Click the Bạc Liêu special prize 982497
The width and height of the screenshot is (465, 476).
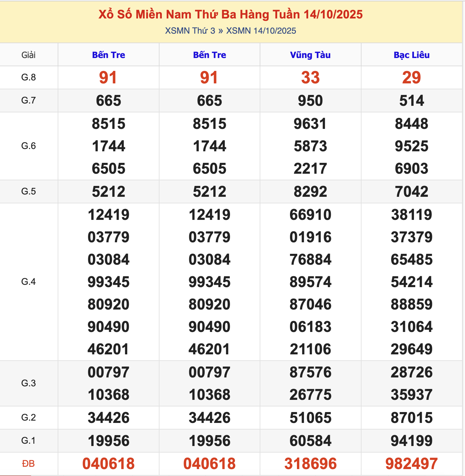tap(411, 464)
